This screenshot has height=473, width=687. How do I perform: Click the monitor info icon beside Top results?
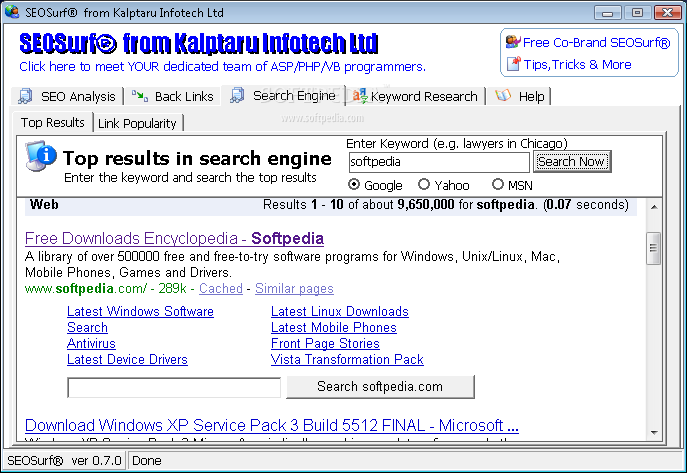tap(41, 156)
